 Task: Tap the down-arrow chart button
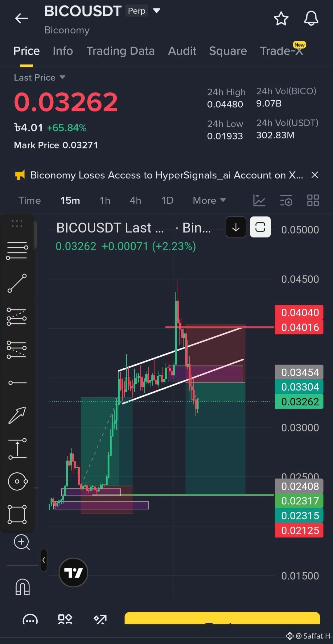[x=236, y=227]
